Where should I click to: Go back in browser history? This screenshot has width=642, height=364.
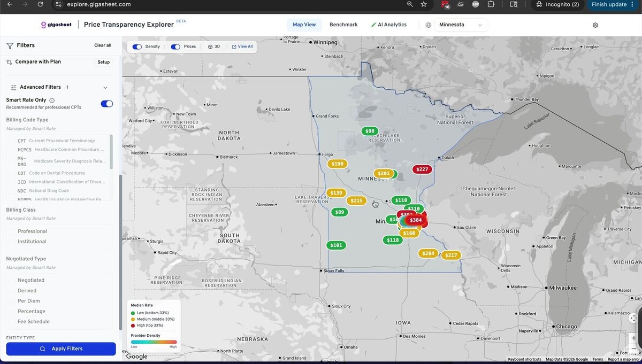click(9, 4)
